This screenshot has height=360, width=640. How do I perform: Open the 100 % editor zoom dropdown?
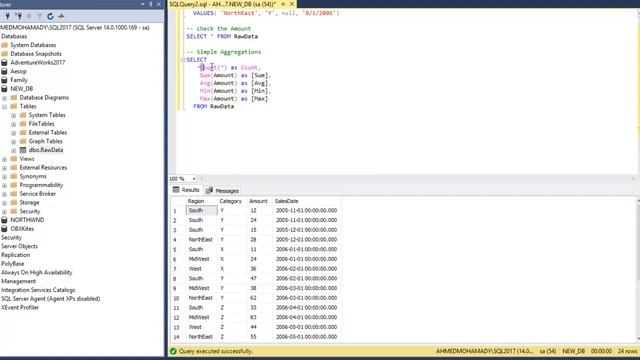point(194,179)
